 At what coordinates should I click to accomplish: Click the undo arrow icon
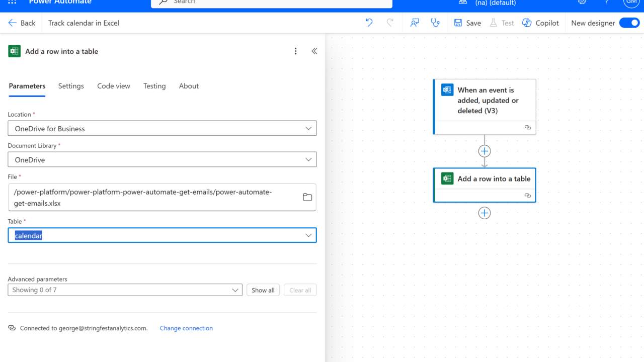pyautogui.click(x=369, y=23)
